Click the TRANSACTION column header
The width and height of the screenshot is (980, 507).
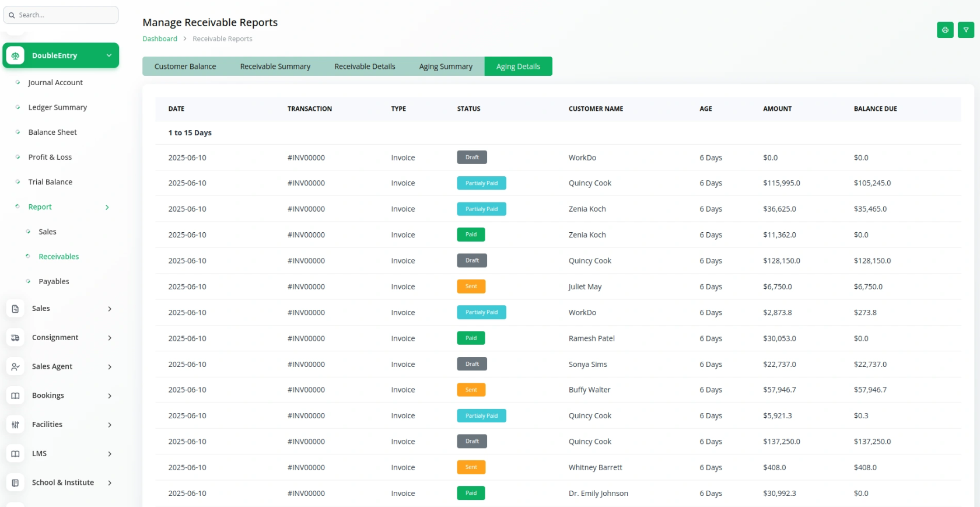tap(309, 109)
